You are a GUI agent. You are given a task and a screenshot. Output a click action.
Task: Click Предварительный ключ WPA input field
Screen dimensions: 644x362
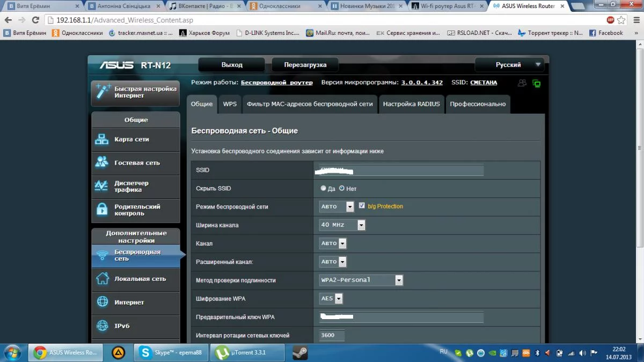click(401, 317)
